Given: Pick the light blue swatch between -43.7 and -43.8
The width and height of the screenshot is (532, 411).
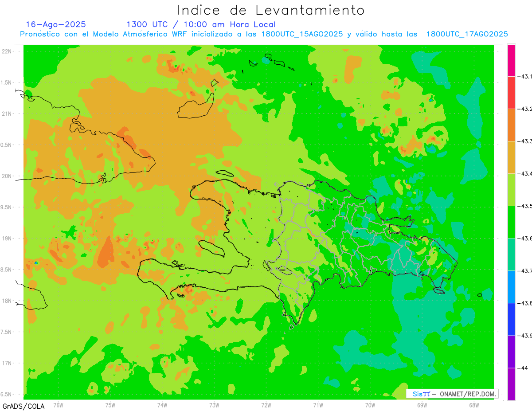Looking at the screenshot, I should click(x=511, y=287).
